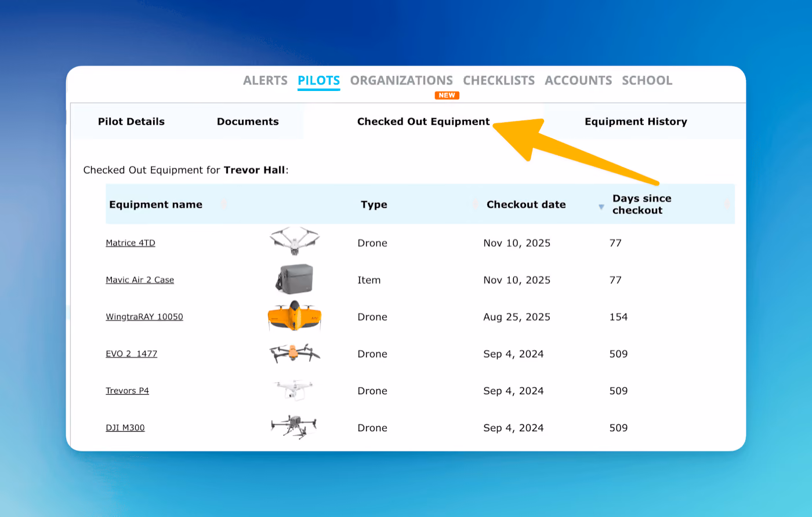
Task: Switch to the Pilot Details sub-tab
Action: [x=131, y=122]
